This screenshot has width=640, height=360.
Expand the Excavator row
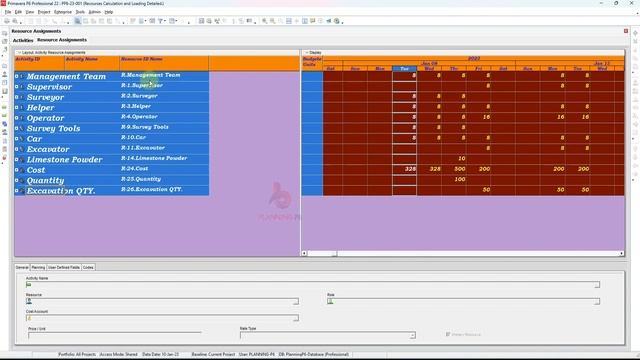pyautogui.click(x=17, y=149)
